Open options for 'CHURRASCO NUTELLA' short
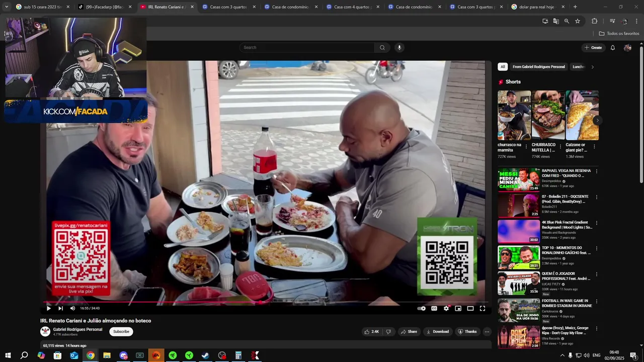 pos(560,147)
